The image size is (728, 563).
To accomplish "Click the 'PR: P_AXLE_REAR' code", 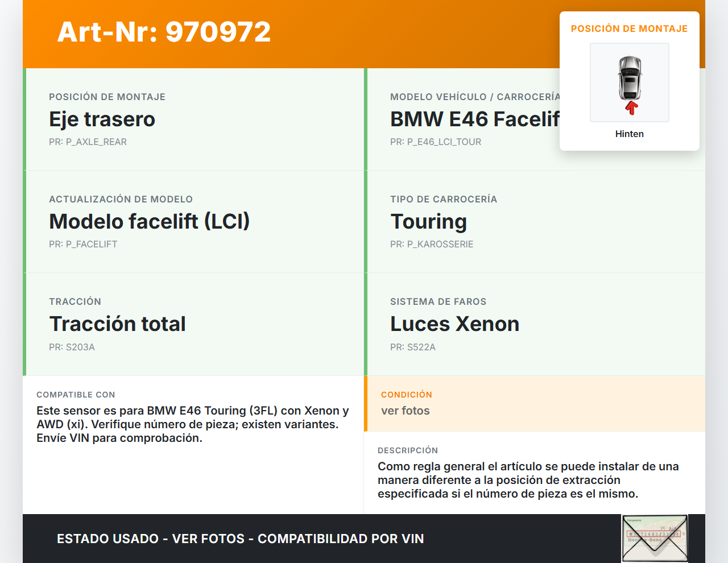I will 88,142.
